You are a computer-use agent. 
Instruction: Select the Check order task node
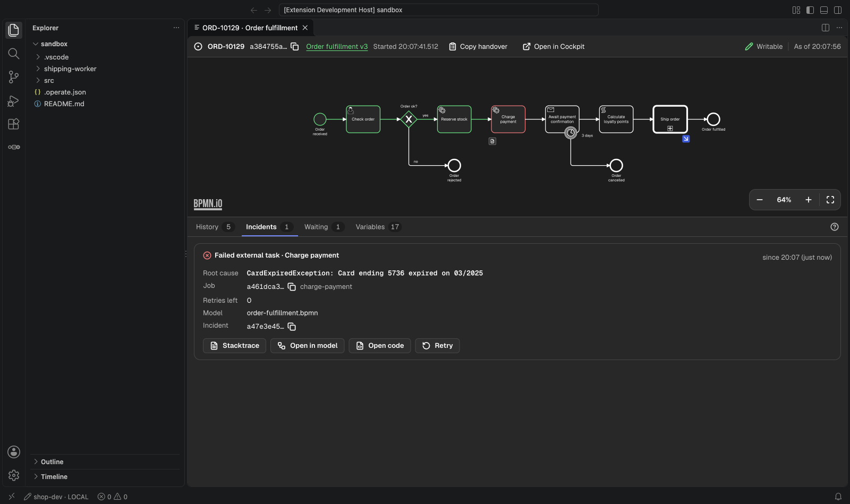tap(363, 119)
